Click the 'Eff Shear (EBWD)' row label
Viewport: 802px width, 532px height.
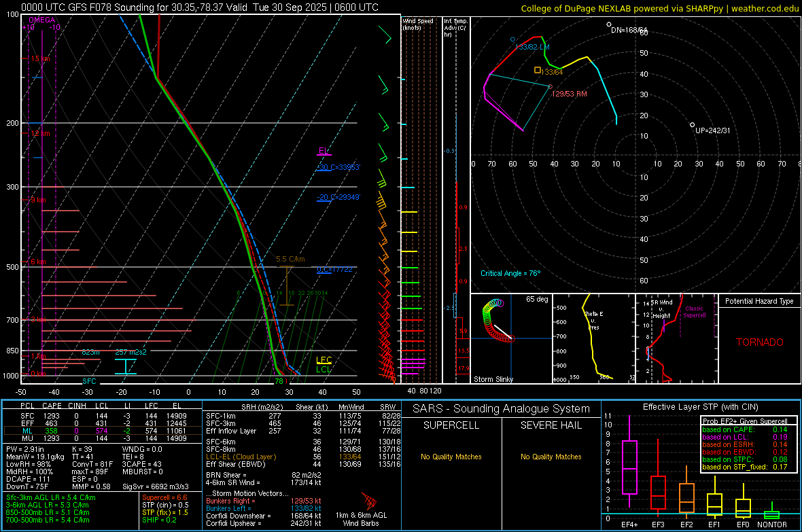236,465
